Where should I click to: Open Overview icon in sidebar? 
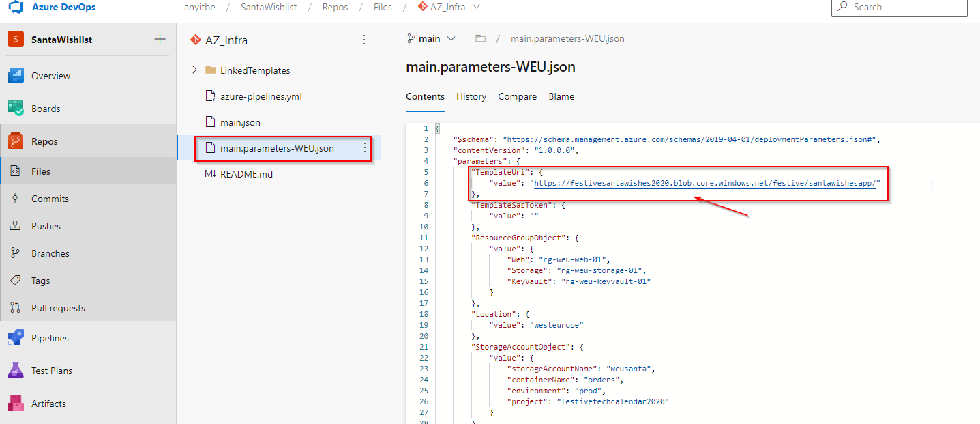(x=15, y=76)
